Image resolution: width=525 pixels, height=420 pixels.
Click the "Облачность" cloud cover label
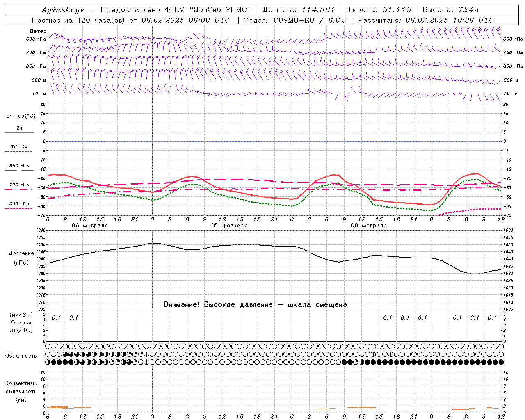[21, 356]
